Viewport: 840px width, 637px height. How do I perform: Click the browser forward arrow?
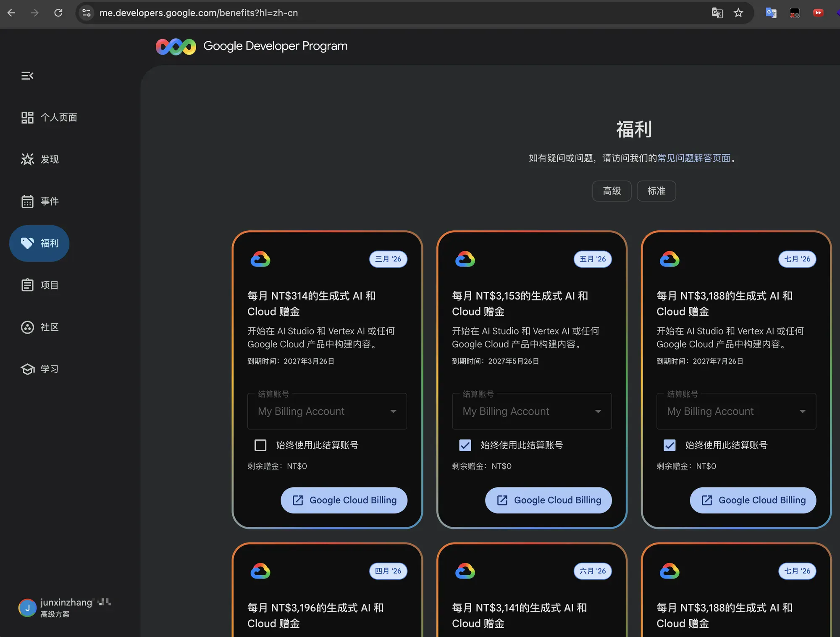pyautogui.click(x=35, y=13)
